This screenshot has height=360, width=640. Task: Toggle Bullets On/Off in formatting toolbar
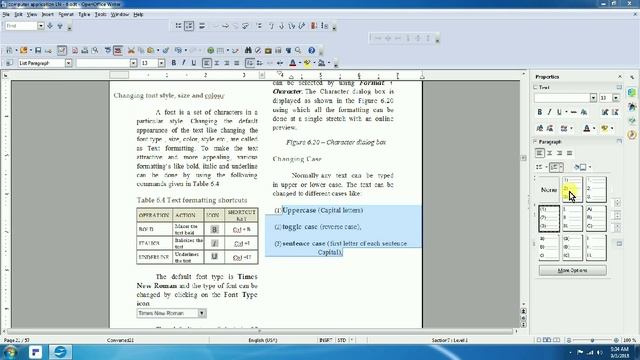260,63
